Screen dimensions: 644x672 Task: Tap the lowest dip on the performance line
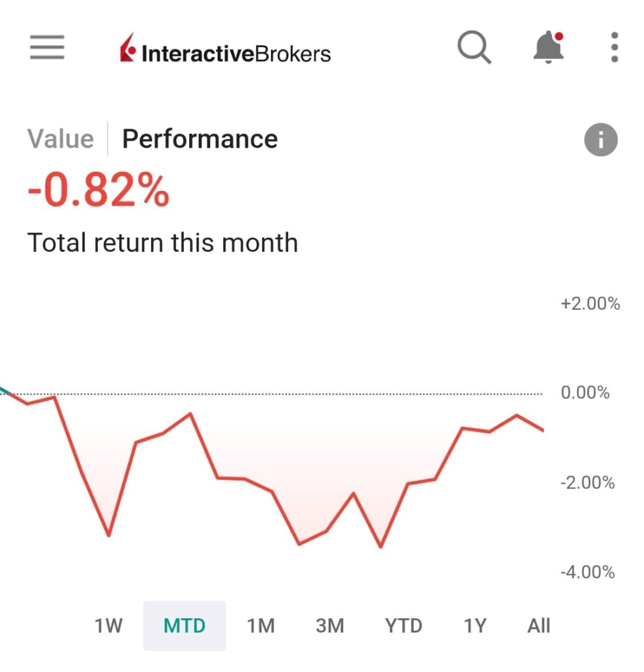click(x=380, y=547)
